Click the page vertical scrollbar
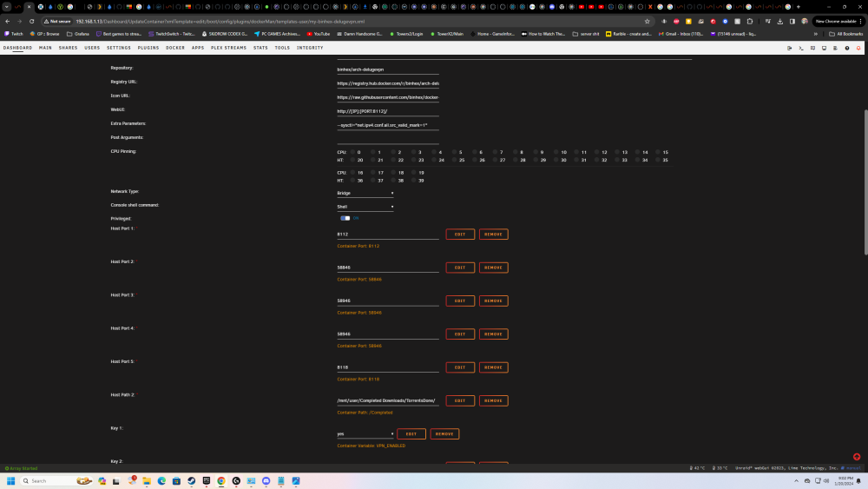This screenshot has width=868, height=489. click(x=865, y=182)
